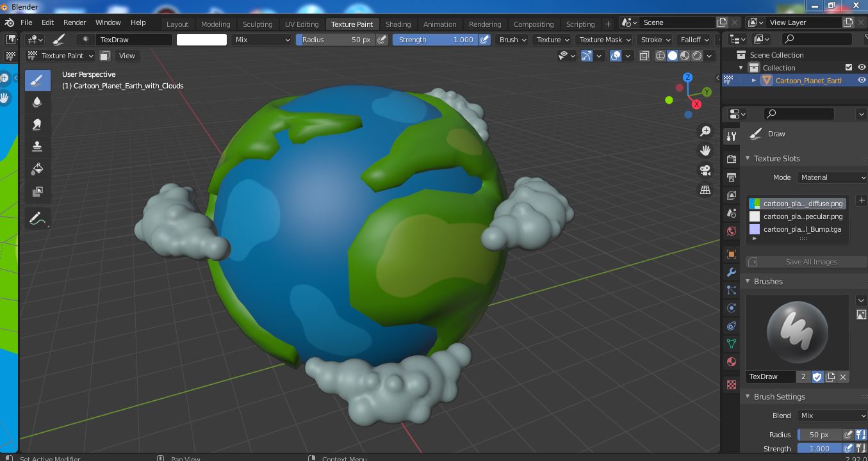The width and height of the screenshot is (868, 461).
Task: Toggle radius pen pressure in header
Action: click(382, 40)
